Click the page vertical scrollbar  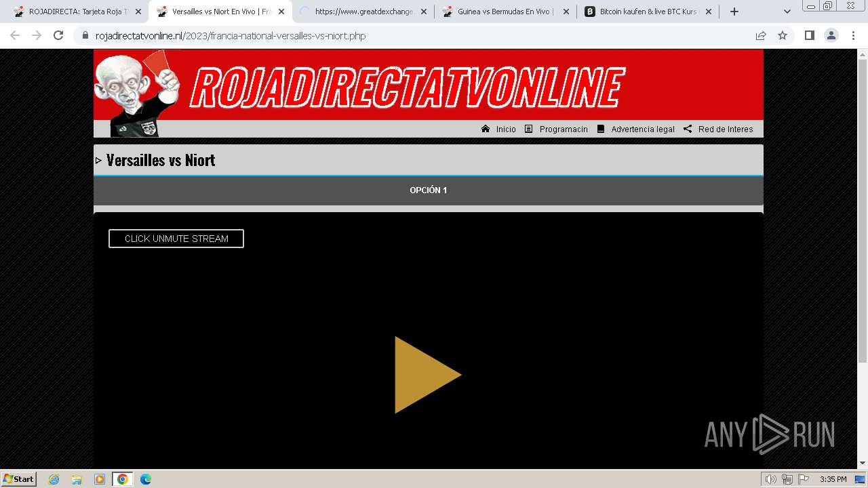point(863,210)
